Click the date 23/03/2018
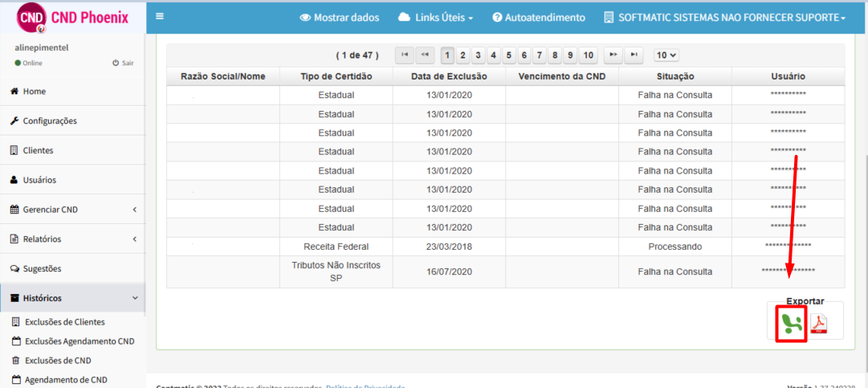 tap(449, 247)
